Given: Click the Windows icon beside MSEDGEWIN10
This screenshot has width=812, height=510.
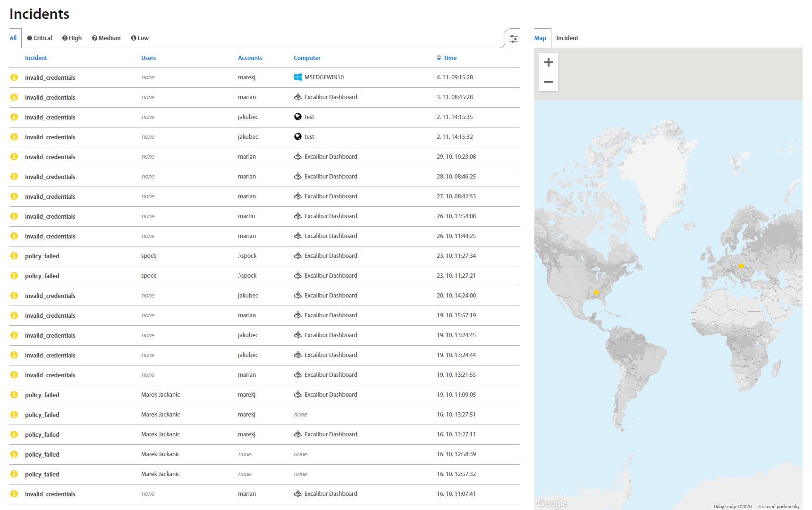Looking at the screenshot, I should coord(298,77).
